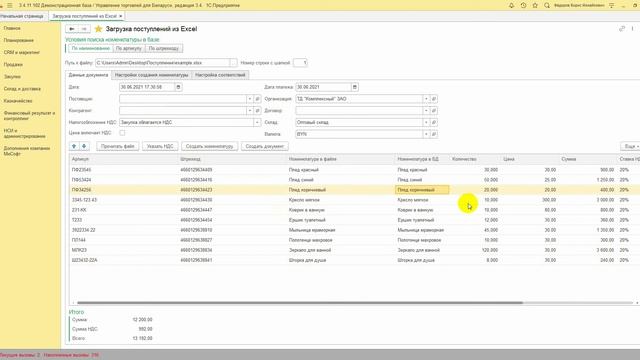Go back with the left arrow
The width and height of the screenshot is (640, 360).
pyautogui.click(x=71, y=29)
